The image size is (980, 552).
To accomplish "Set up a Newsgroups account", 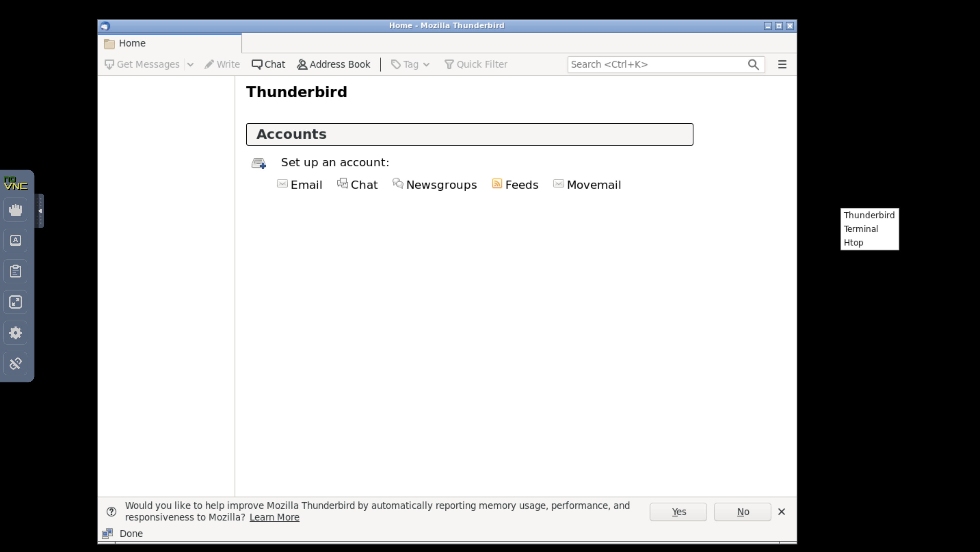I will [x=435, y=185].
